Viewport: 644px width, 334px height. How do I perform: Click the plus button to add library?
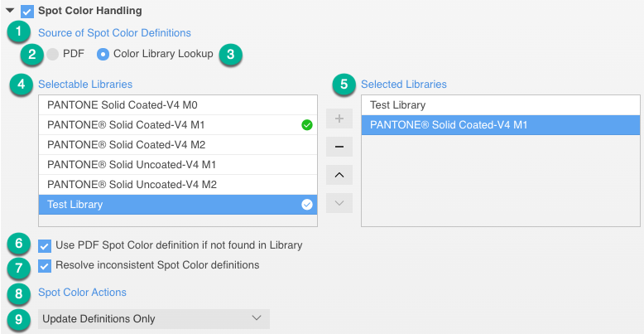[339, 119]
